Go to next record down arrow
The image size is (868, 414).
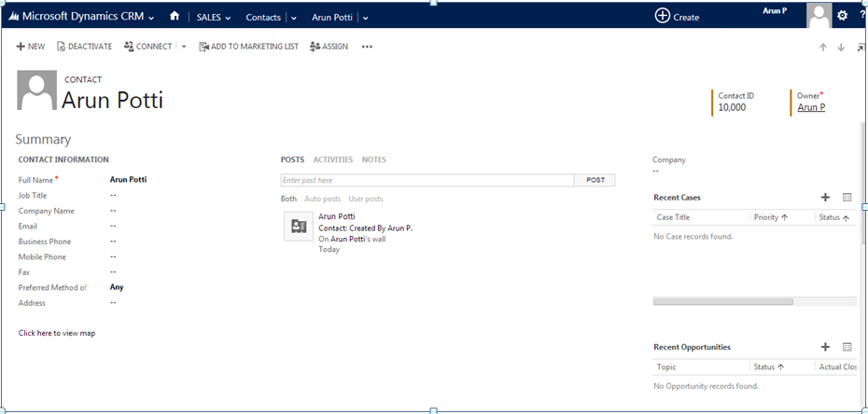842,48
